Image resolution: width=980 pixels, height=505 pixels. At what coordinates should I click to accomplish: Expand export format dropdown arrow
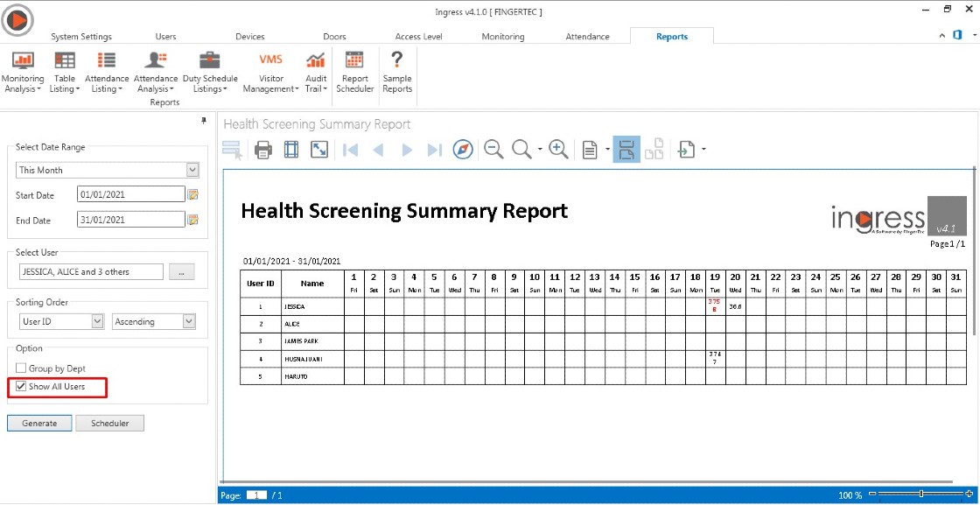click(x=704, y=150)
